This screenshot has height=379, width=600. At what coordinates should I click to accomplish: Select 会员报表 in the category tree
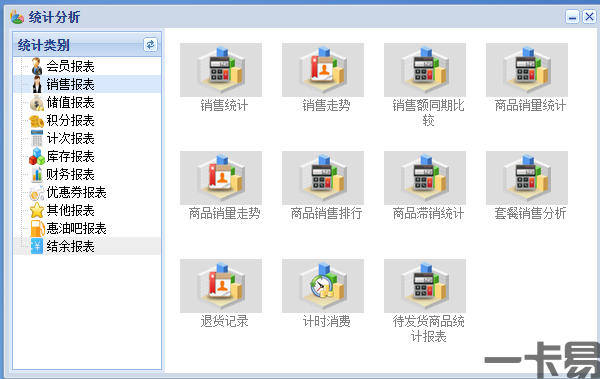(x=70, y=66)
